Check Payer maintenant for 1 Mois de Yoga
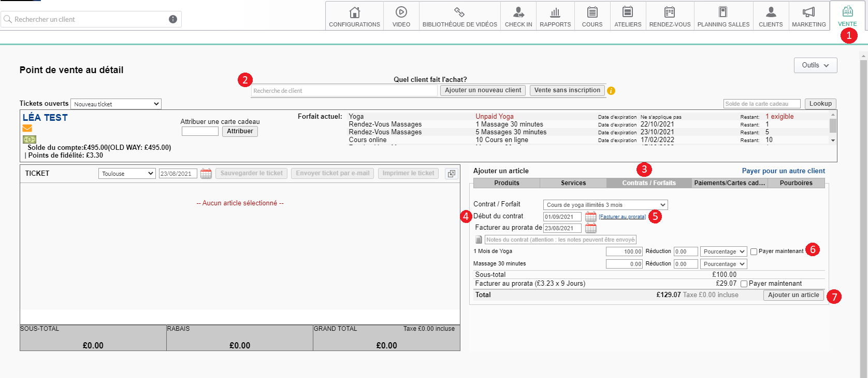Viewport: 868px width, 378px height. [754, 251]
